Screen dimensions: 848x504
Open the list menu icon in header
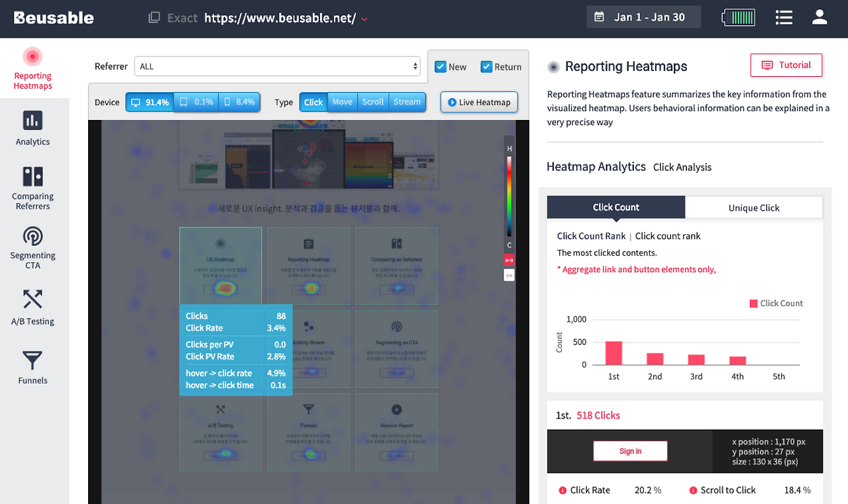(x=784, y=17)
